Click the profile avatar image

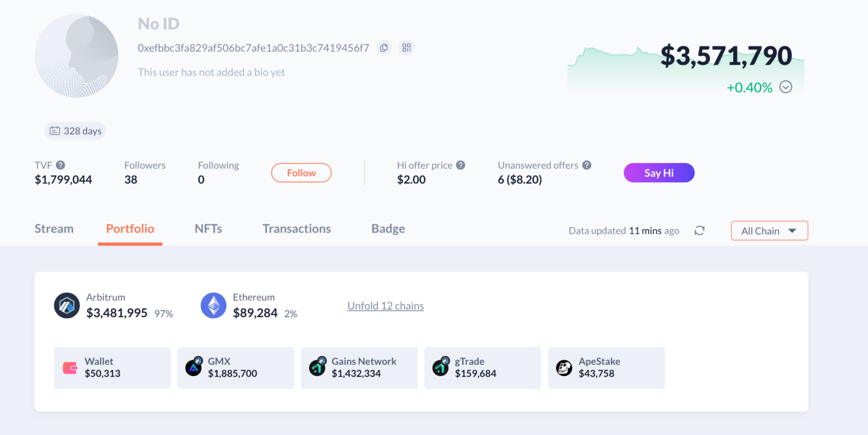76,56
